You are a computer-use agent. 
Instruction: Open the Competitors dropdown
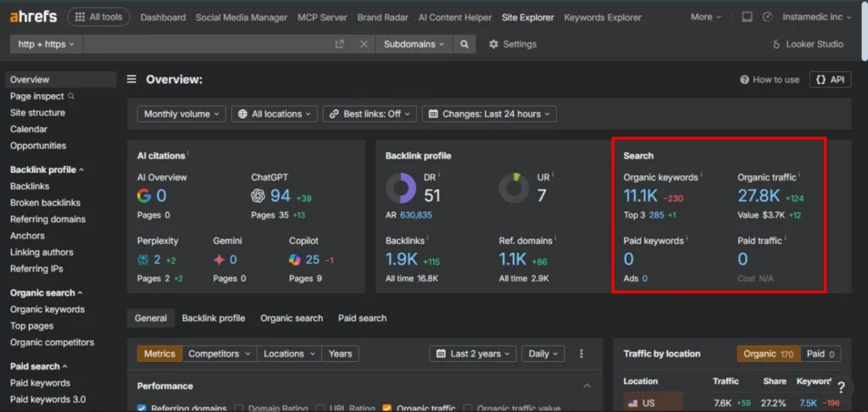pos(220,354)
